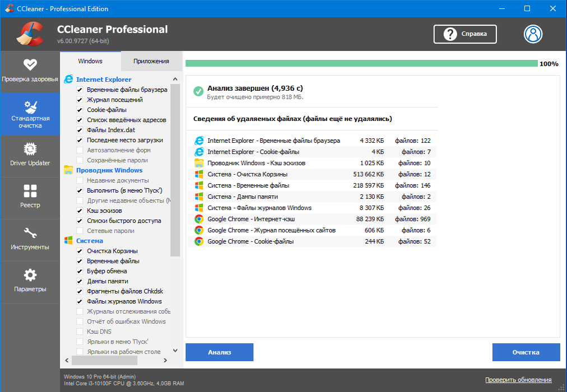567x392 pixels.
Task: Click the horizontal scroll left arrow
Action: click(67, 360)
